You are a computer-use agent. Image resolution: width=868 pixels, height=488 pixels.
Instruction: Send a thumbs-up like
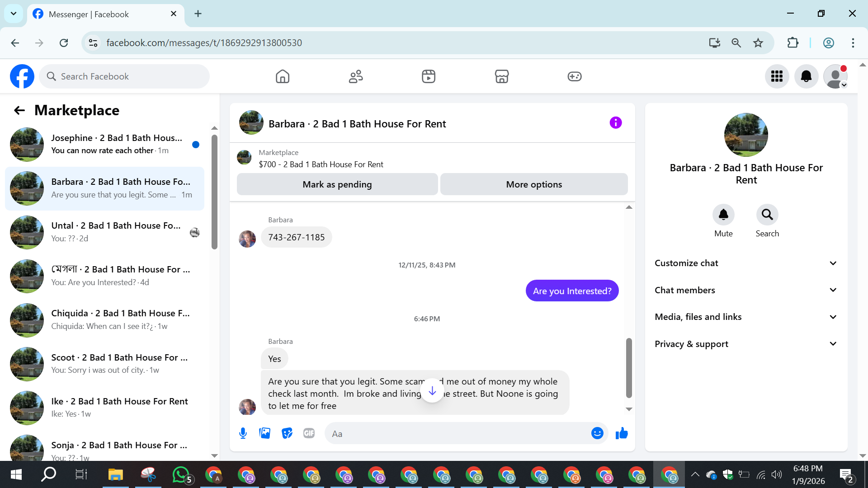coord(622,434)
